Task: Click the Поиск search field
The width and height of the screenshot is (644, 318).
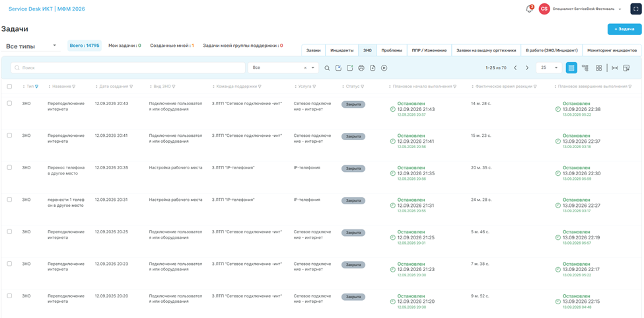Action: tap(127, 68)
